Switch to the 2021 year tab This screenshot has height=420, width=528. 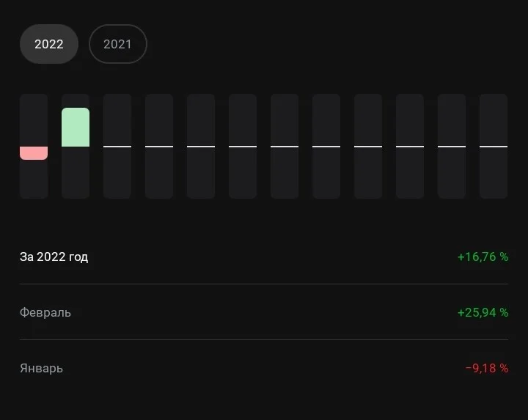pyautogui.click(x=118, y=44)
